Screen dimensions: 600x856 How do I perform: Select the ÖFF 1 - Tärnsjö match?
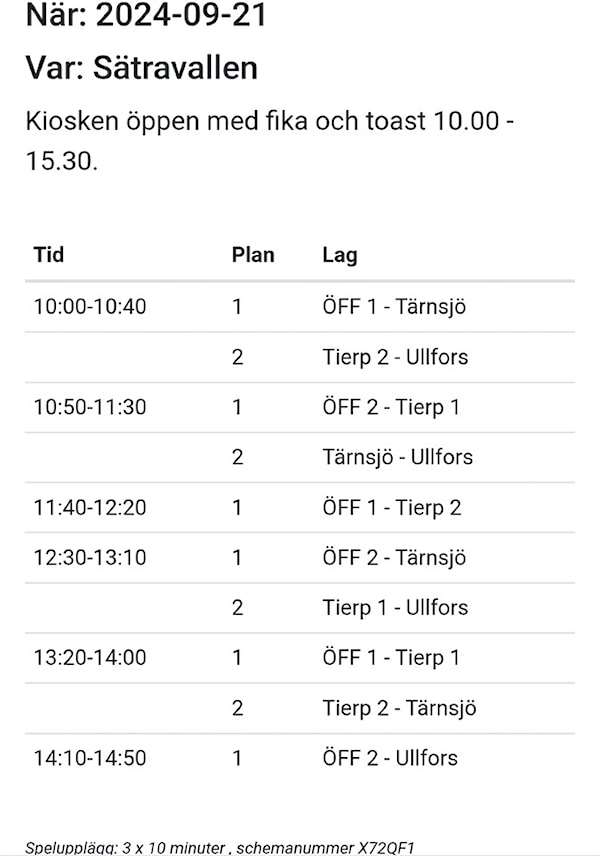pos(394,307)
